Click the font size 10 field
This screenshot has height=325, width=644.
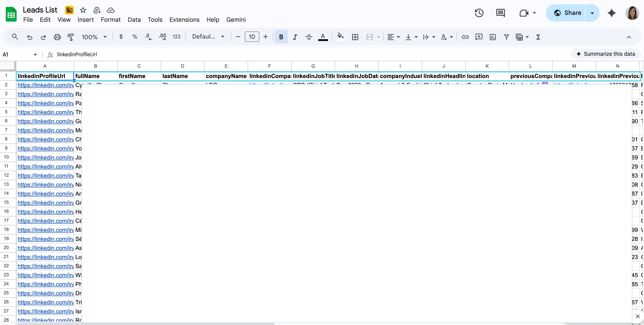pyautogui.click(x=252, y=37)
